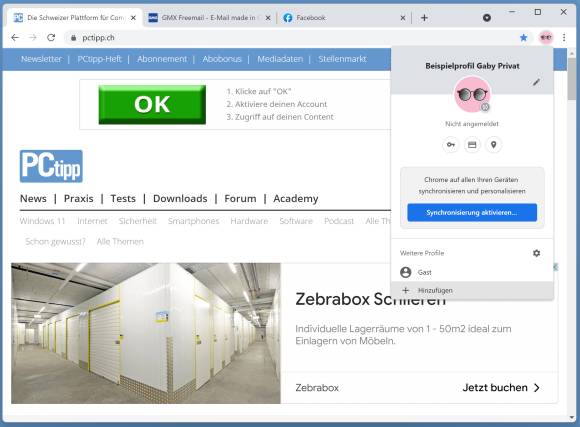Open the Abonnement link
This screenshot has width=580, height=427.
tap(162, 59)
